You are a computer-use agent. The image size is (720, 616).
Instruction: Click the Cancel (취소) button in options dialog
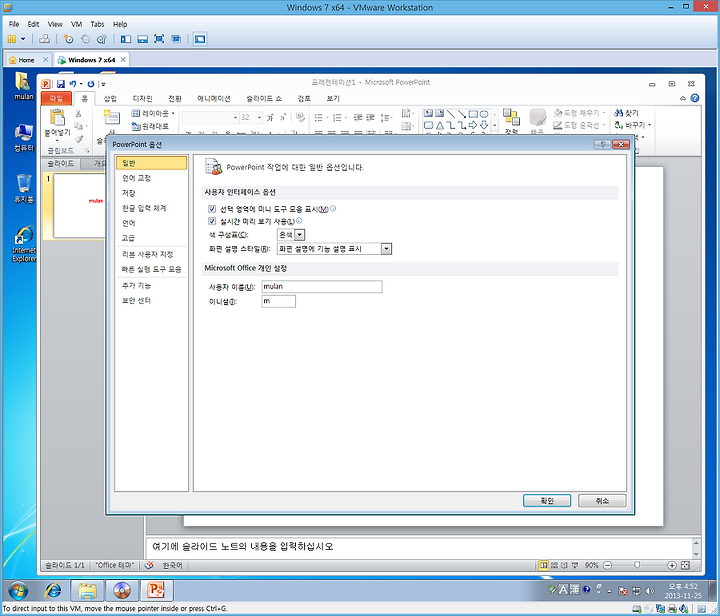602,501
